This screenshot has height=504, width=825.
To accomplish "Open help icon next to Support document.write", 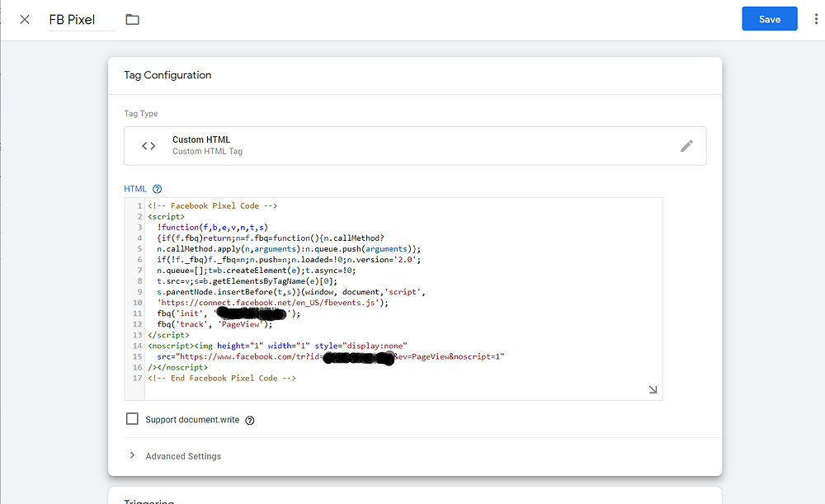I will click(250, 421).
